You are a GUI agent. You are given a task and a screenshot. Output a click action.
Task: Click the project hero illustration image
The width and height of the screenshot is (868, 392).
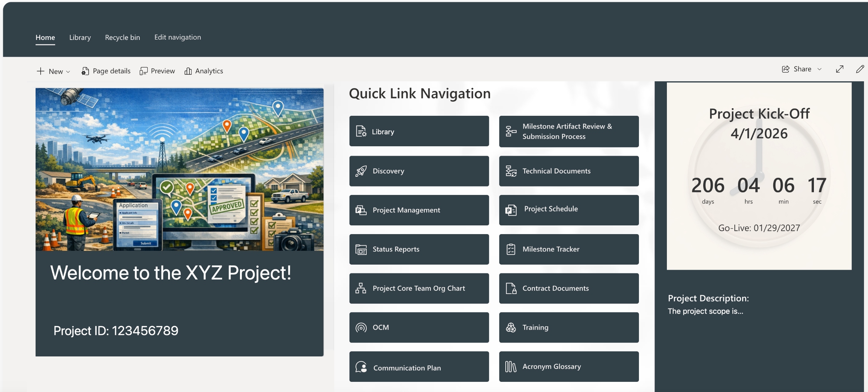(x=179, y=169)
